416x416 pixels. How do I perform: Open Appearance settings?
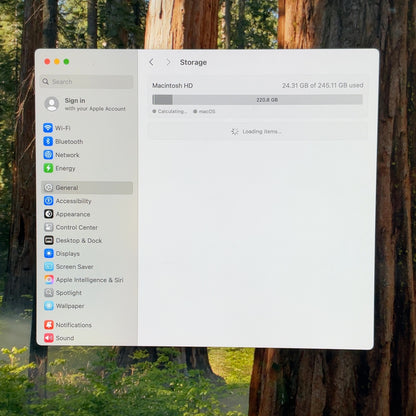87,214
